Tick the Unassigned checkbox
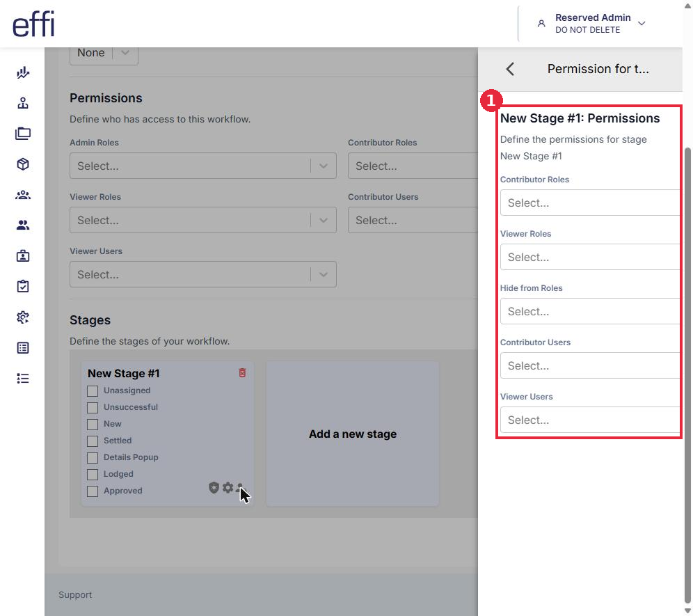693x616 pixels. tap(93, 391)
